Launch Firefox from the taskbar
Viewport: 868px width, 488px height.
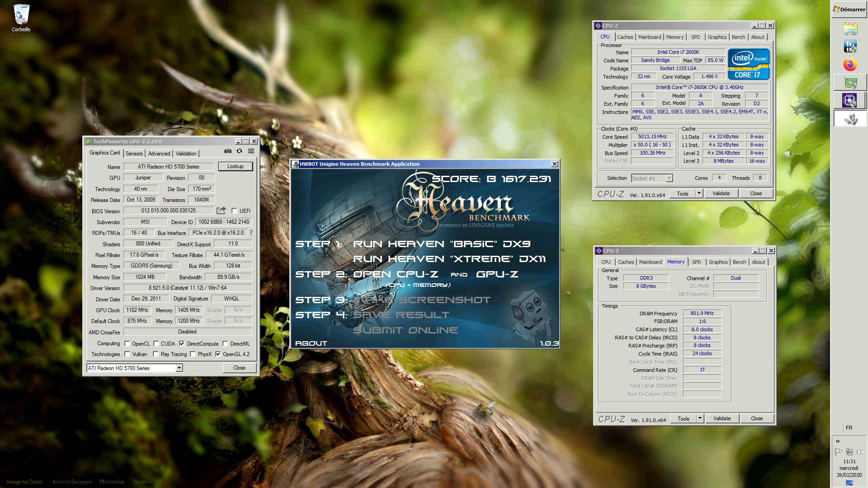pyautogui.click(x=850, y=65)
